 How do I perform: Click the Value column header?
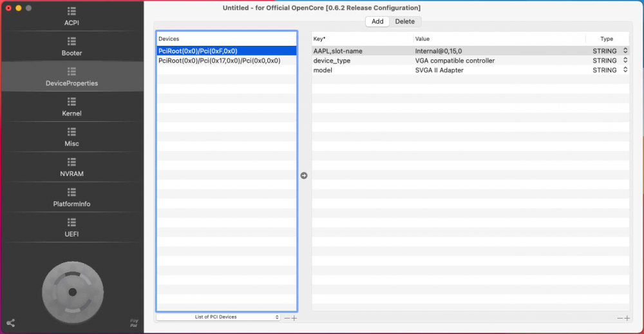click(500, 39)
